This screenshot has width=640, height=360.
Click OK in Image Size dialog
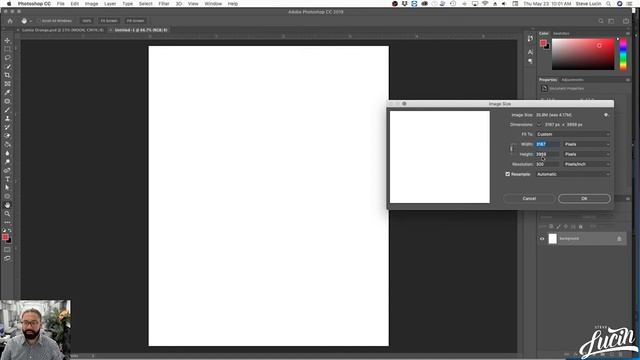[x=584, y=198]
